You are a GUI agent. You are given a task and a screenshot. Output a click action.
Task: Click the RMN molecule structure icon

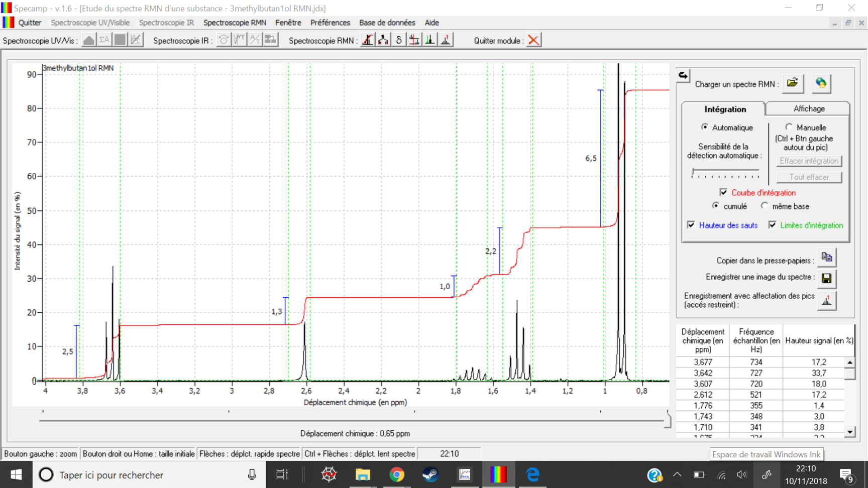click(x=383, y=40)
